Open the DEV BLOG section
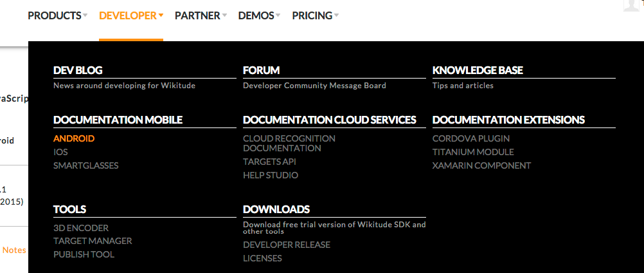This screenshot has height=273, width=644. [78, 70]
